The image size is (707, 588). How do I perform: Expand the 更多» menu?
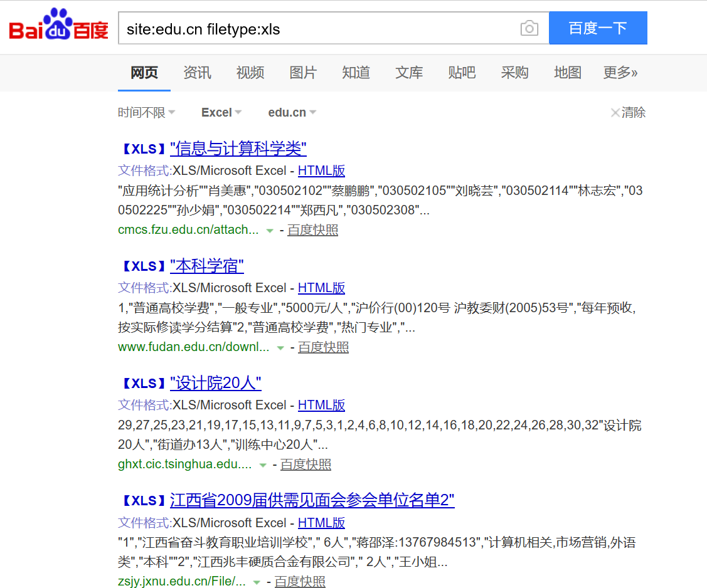click(620, 73)
